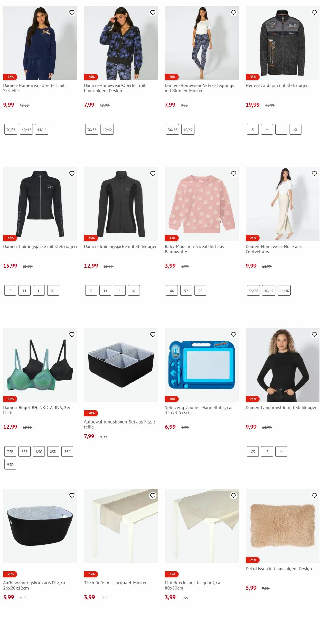Screen dimensions: 321x644
Task: Save Dekokissen in flauschigem Design to favorites
Action: tap(314, 495)
